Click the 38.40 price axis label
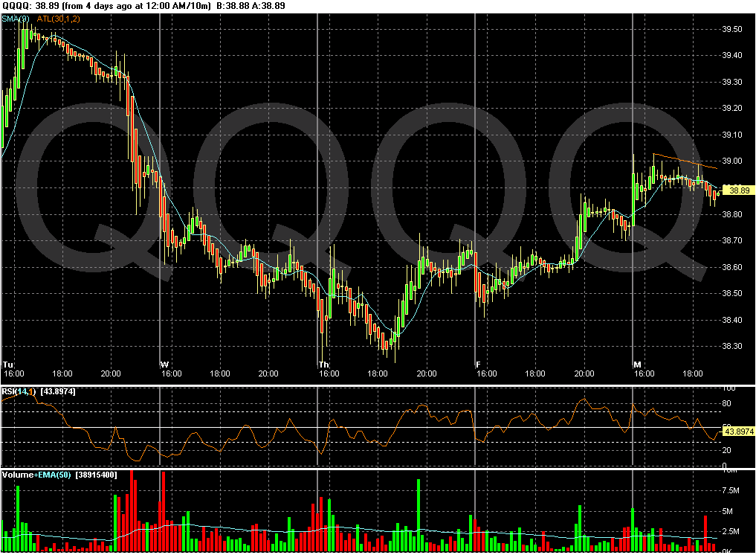The height and width of the screenshot is (555, 756). pyautogui.click(x=732, y=320)
